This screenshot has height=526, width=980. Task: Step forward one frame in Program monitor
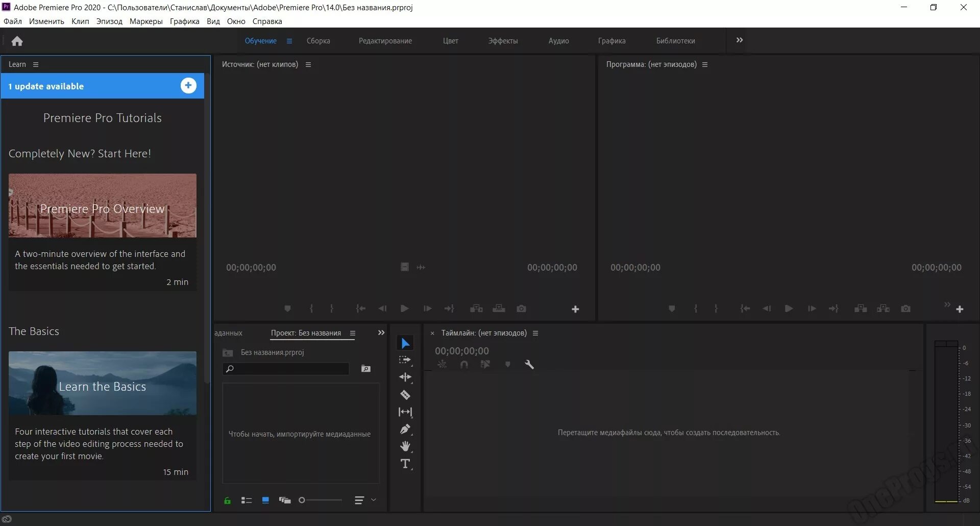coord(812,308)
